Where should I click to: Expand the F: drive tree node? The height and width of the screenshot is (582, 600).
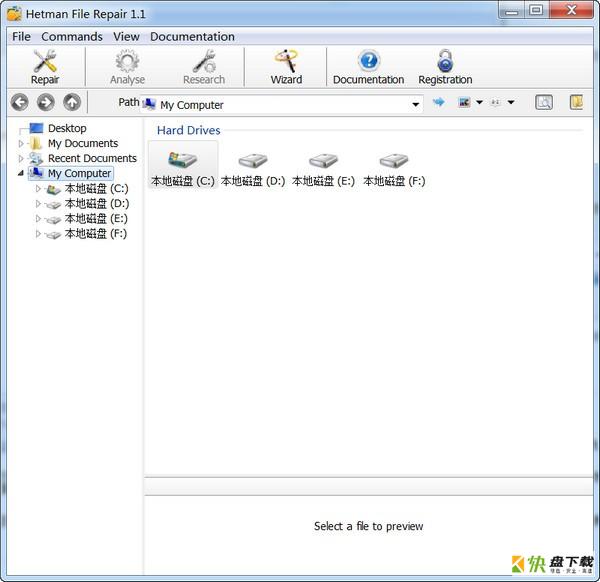click(x=38, y=233)
